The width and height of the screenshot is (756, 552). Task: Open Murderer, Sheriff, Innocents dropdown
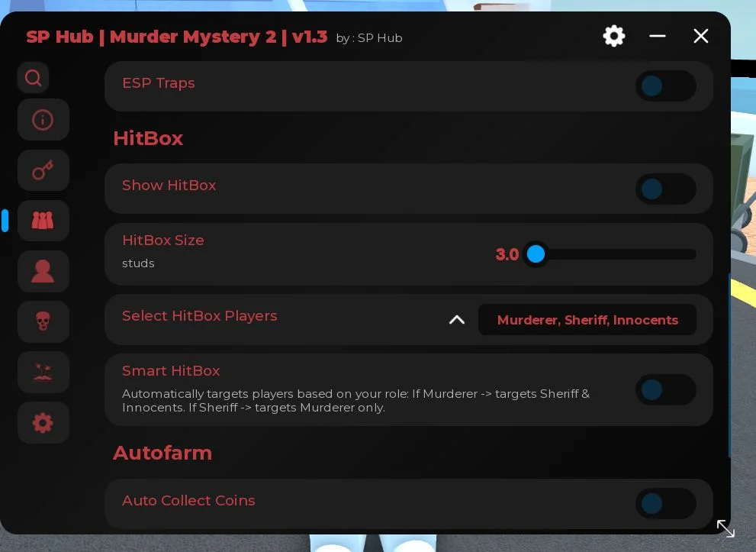[587, 319]
